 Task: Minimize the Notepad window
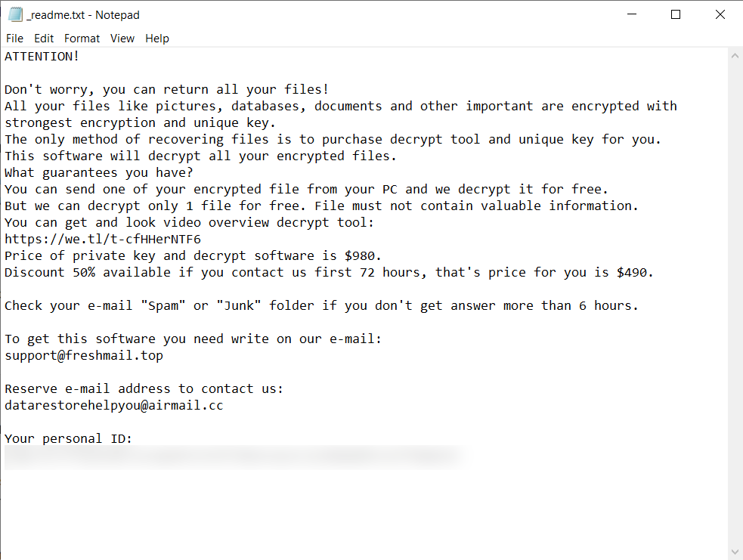pyautogui.click(x=633, y=14)
